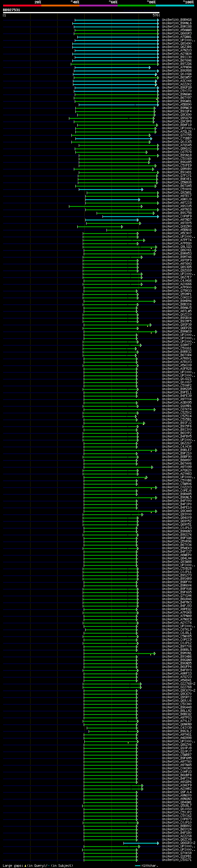Select the UniRef100_A9TND7 label
Image resolution: width=197 pixels, height=868 pixels.
[x=177, y=220]
